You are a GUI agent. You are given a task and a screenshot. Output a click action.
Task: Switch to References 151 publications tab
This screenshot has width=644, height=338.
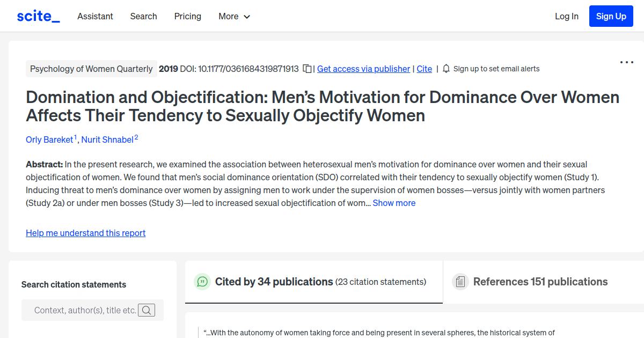[x=540, y=281]
